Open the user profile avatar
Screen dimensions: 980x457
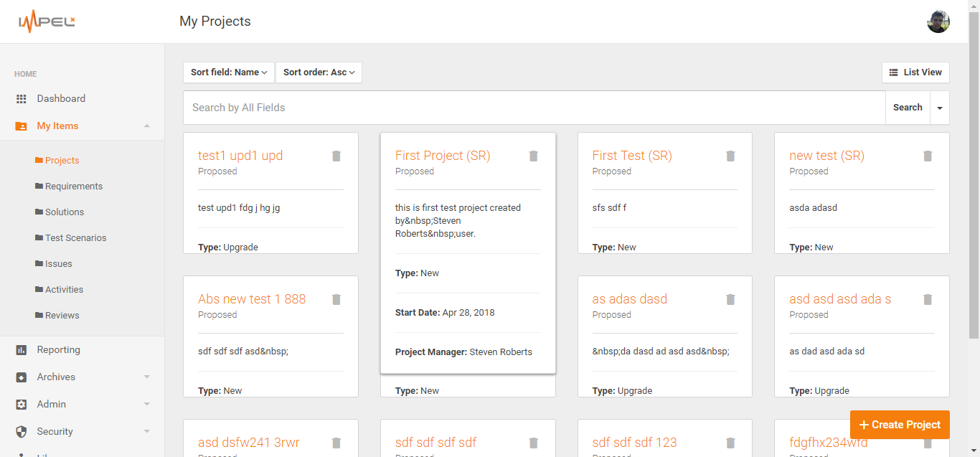(938, 22)
